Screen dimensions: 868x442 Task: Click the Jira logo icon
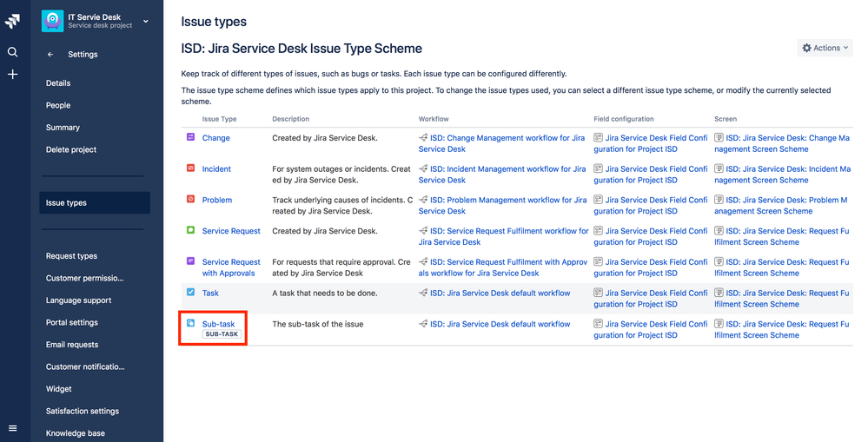click(x=13, y=21)
